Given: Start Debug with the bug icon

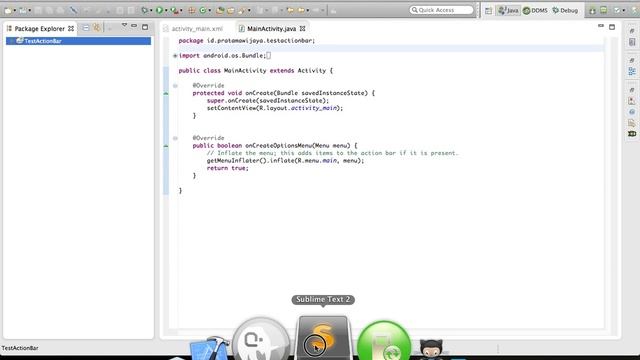Looking at the screenshot, I should (x=144, y=10).
